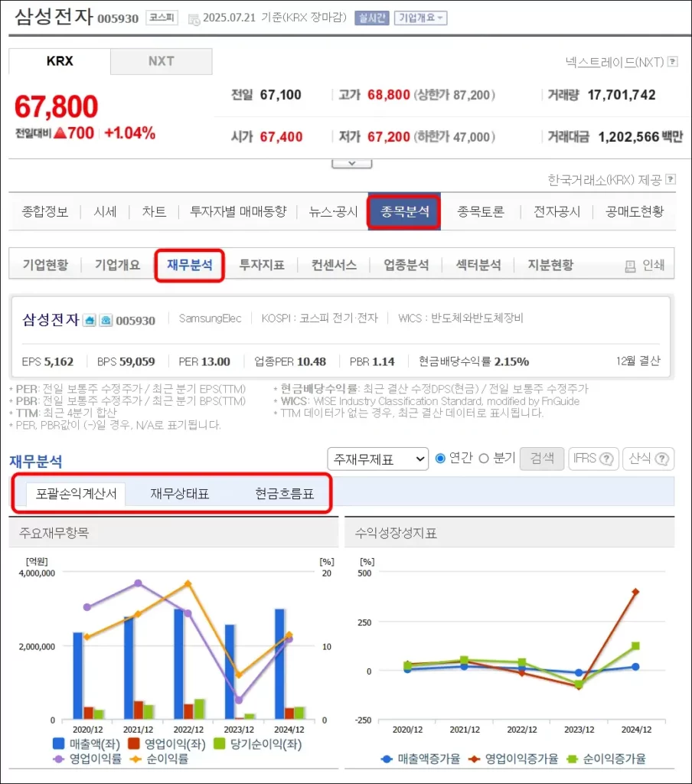Screen dimensions: 692x784
Task: Select the 컨센서스 sub-tab
Action: tap(334, 264)
